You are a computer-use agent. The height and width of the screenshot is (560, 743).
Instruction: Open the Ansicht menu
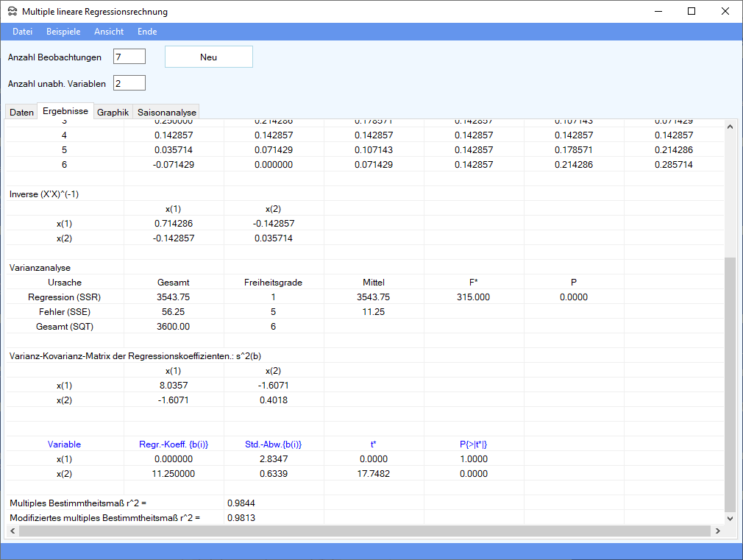[x=109, y=32]
